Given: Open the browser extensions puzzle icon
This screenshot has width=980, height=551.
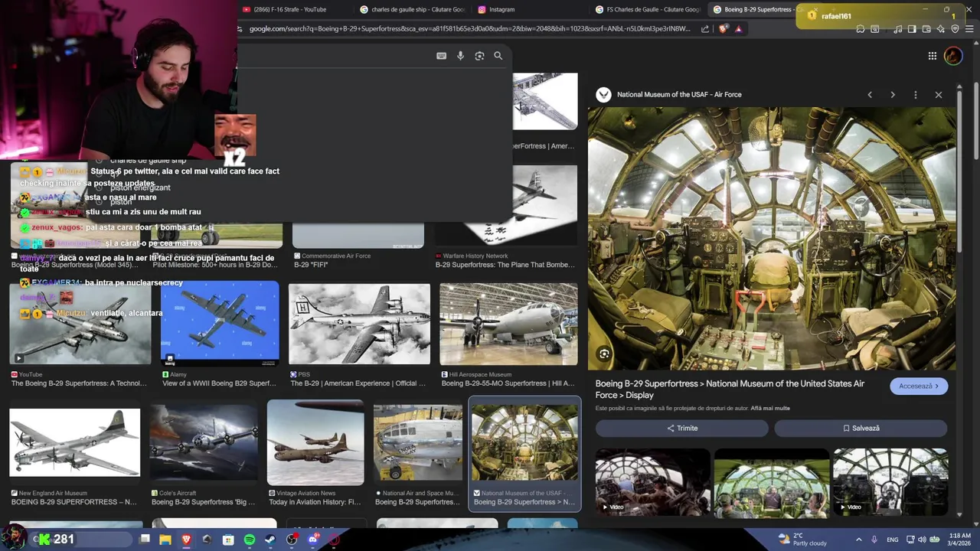Looking at the screenshot, I should 861,29.
